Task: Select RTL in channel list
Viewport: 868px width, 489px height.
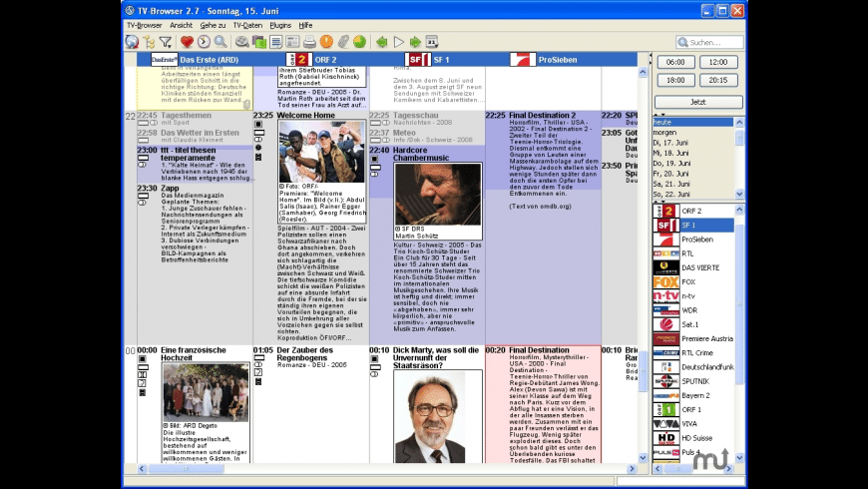Action: [693, 253]
